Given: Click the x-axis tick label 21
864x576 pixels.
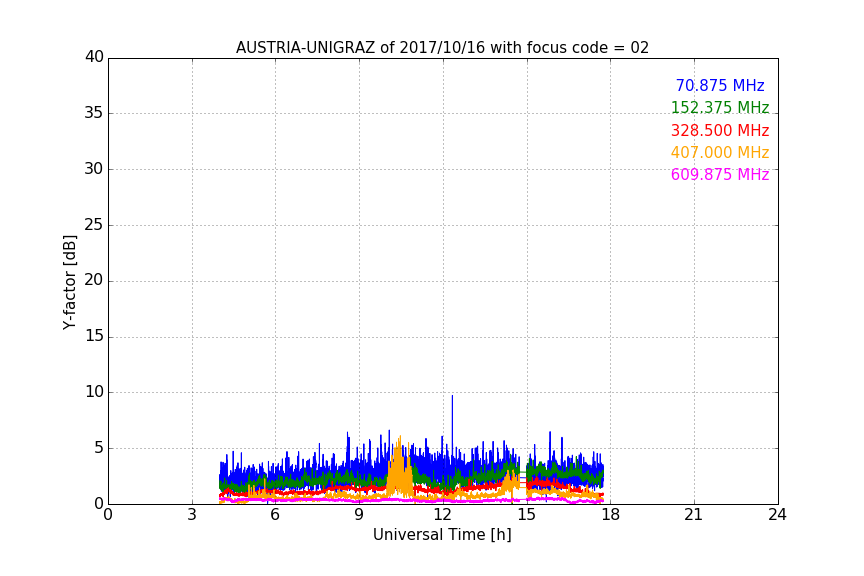Looking at the screenshot, I should point(694,515).
